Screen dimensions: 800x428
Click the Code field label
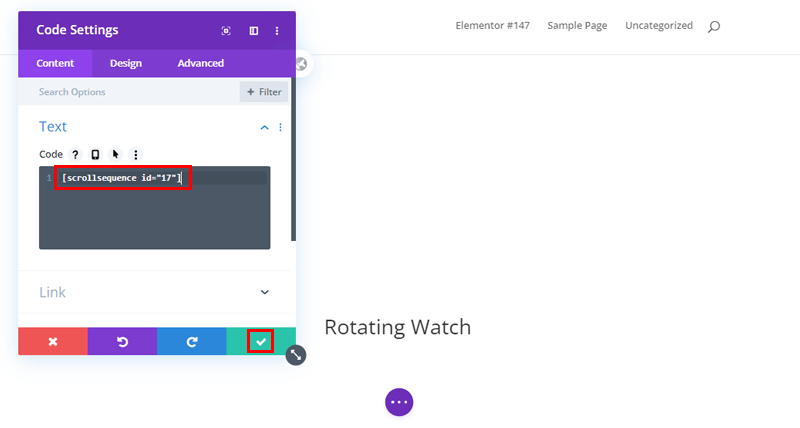point(51,154)
